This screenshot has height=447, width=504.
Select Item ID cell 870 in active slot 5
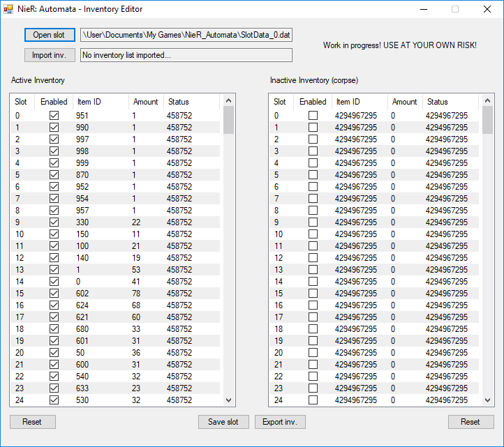(82, 175)
